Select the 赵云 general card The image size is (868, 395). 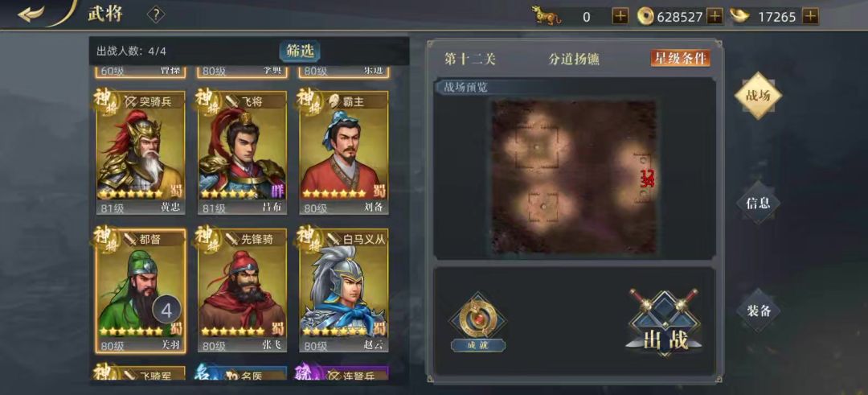[344, 291]
